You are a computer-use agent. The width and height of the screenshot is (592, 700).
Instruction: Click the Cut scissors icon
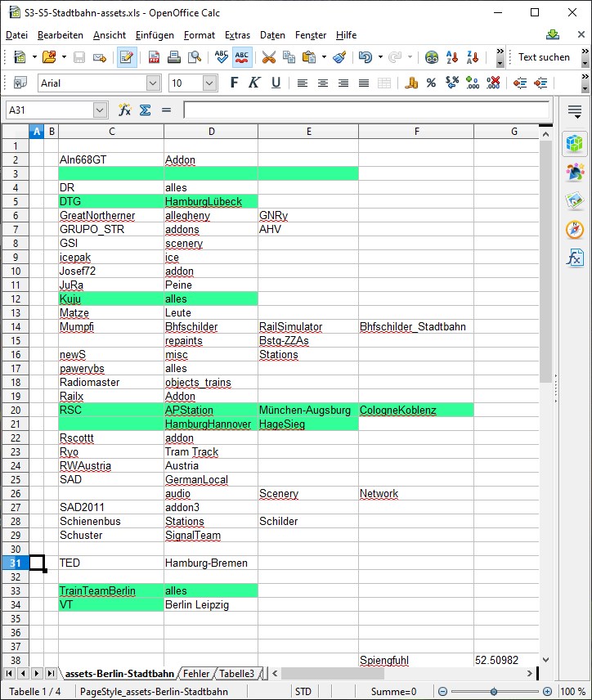click(x=269, y=57)
